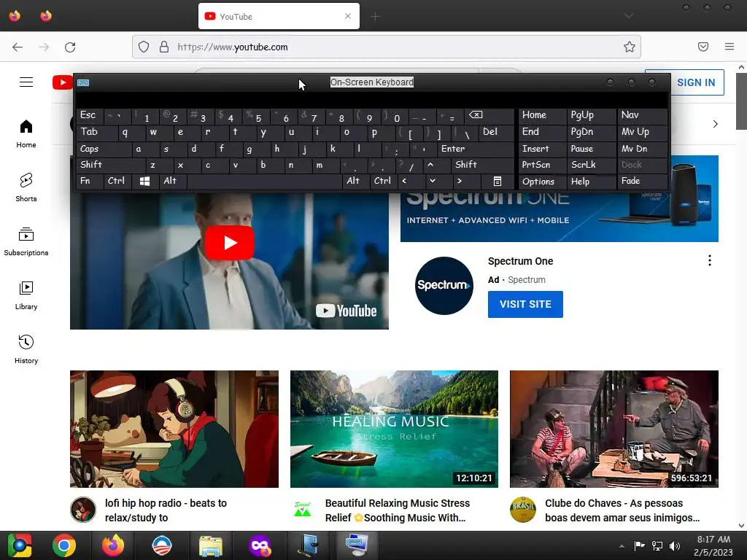The height and width of the screenshot is (560, 747).
Task: Show hidden icons in system tray
Action: coord(622,545)
